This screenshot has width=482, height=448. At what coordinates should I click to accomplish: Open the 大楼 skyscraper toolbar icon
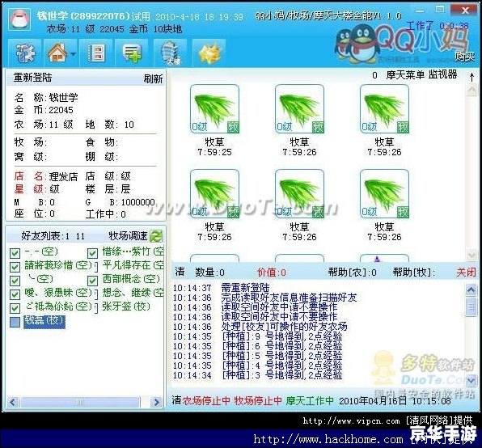point(171,53)
